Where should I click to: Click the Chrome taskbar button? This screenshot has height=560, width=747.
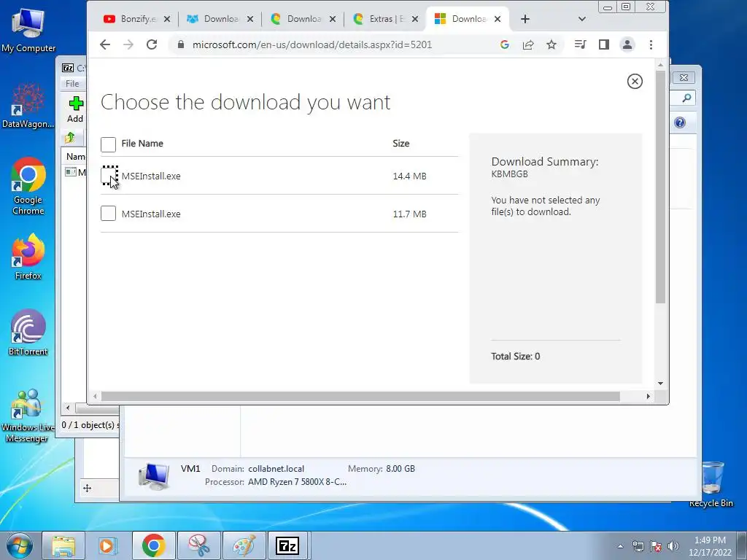point(153,545)
